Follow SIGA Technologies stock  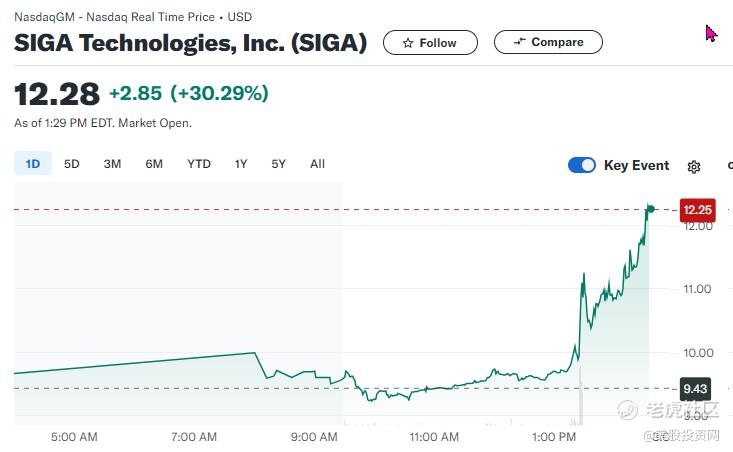pos(430,43)
